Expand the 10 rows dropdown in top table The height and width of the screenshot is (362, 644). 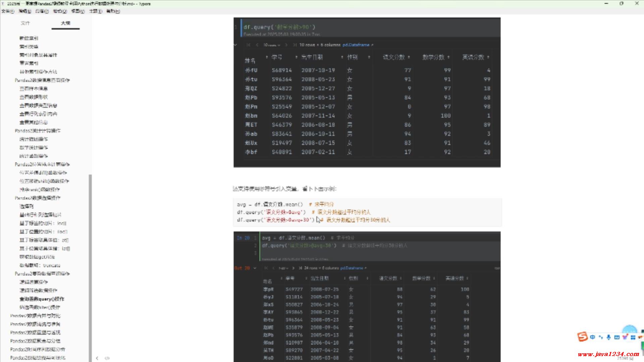tap(272, 45)
